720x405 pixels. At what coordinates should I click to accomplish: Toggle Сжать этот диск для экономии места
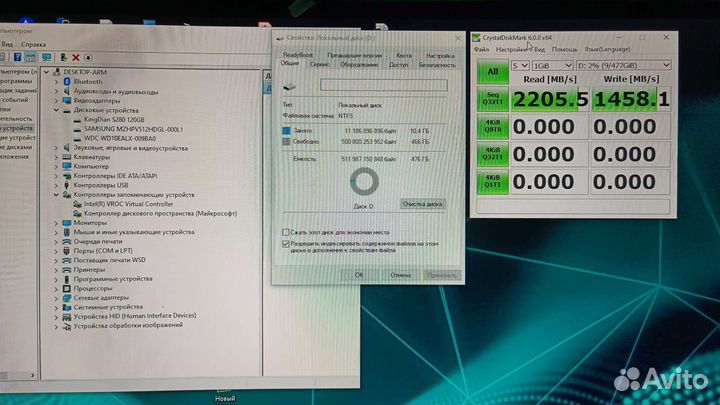(x=286, y=232)
